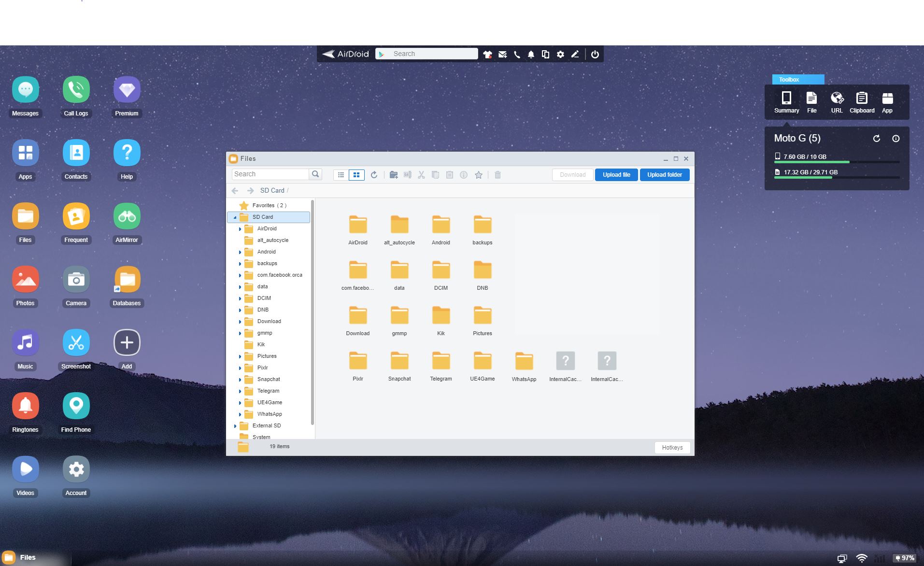Expand backups folder in tree
The height and width of the screenshot is (566, 924).
click(240, 264)
